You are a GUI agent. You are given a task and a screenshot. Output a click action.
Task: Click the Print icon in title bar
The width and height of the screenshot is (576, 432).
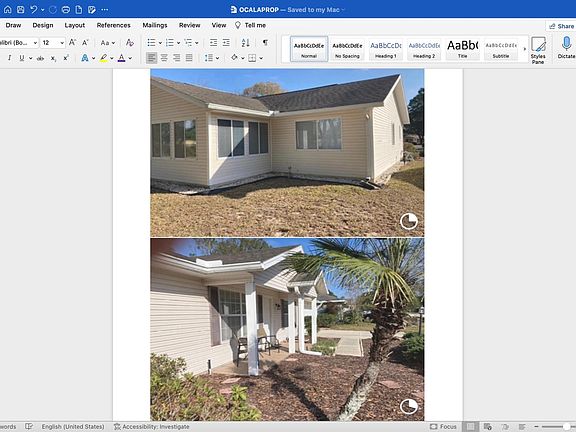click(x=66, y=10)
